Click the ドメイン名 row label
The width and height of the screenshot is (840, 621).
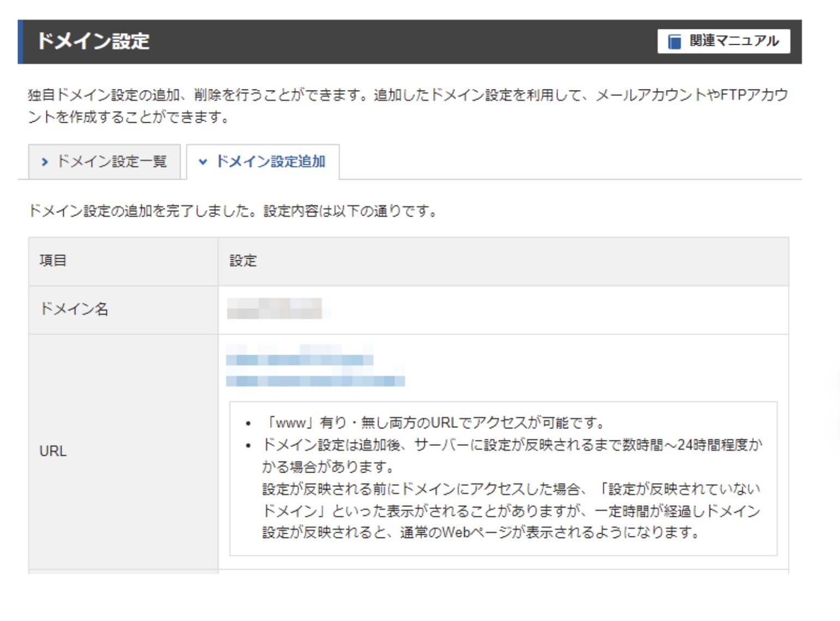point(74,309)
